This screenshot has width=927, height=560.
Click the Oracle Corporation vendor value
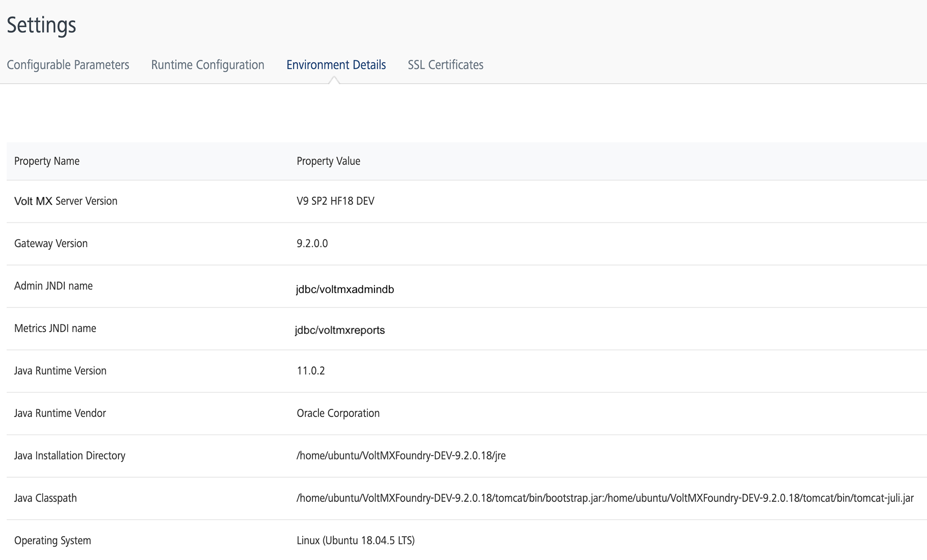click(x=338, y=414)
